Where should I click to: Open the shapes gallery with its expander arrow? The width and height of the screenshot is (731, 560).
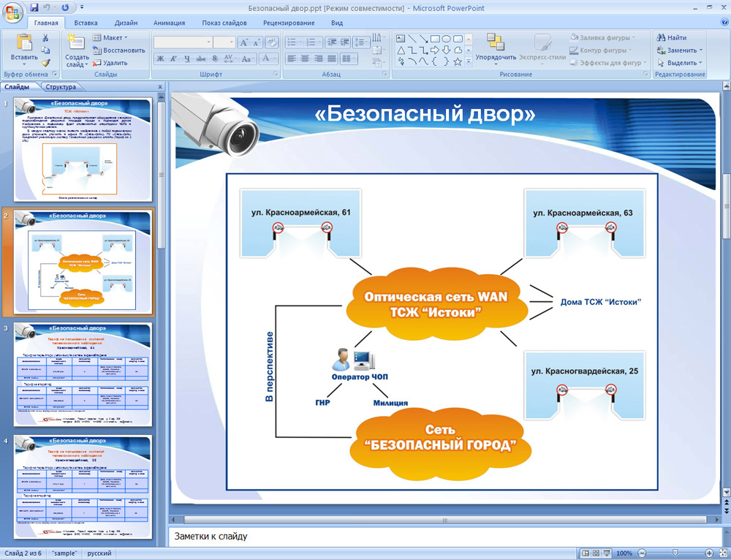click(x=468, y=61)
